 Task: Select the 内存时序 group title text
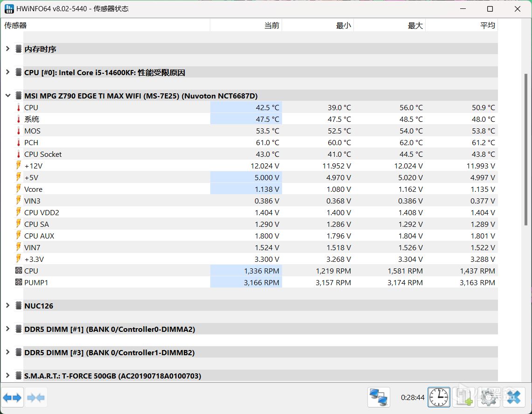(x=40, y=49)
